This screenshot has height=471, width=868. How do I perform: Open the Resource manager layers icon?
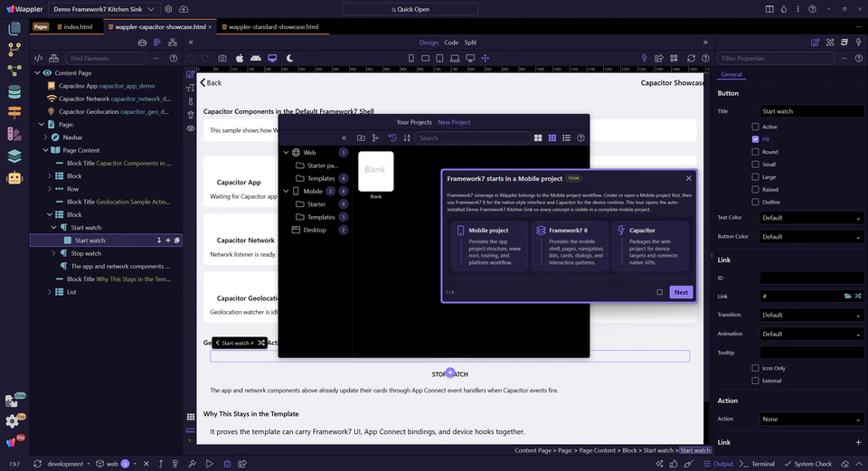coord(15,156)
